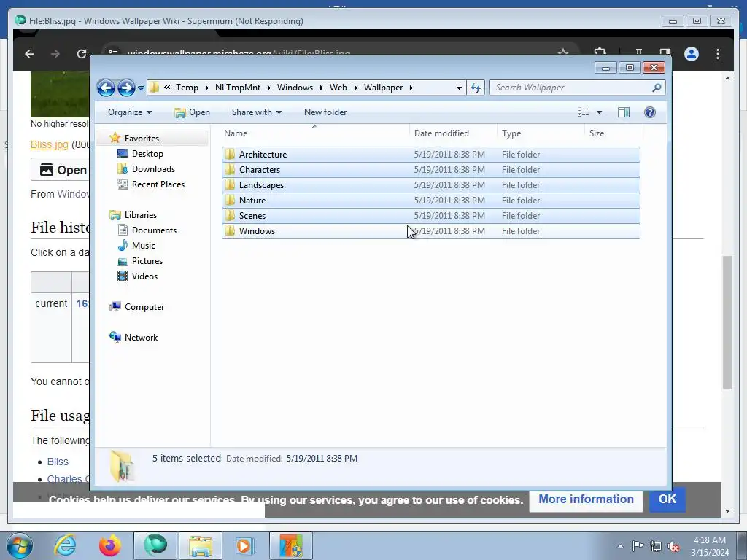The height and width of the screenshot is (560, 747).
Task: Click Favorites in the navigation pane
Action: (142, 138)
